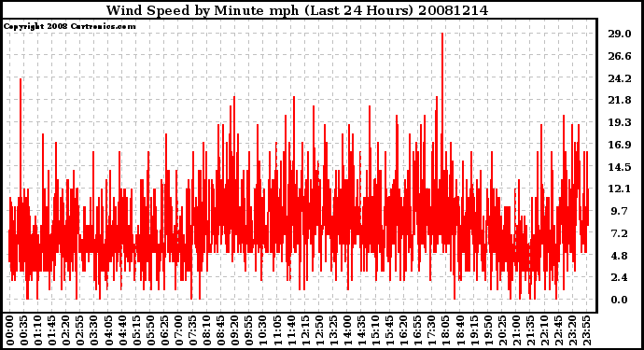The height and width of the screenshot is (350, 644).
Task: Click the 06:25 time label
Action: point(164,330)
